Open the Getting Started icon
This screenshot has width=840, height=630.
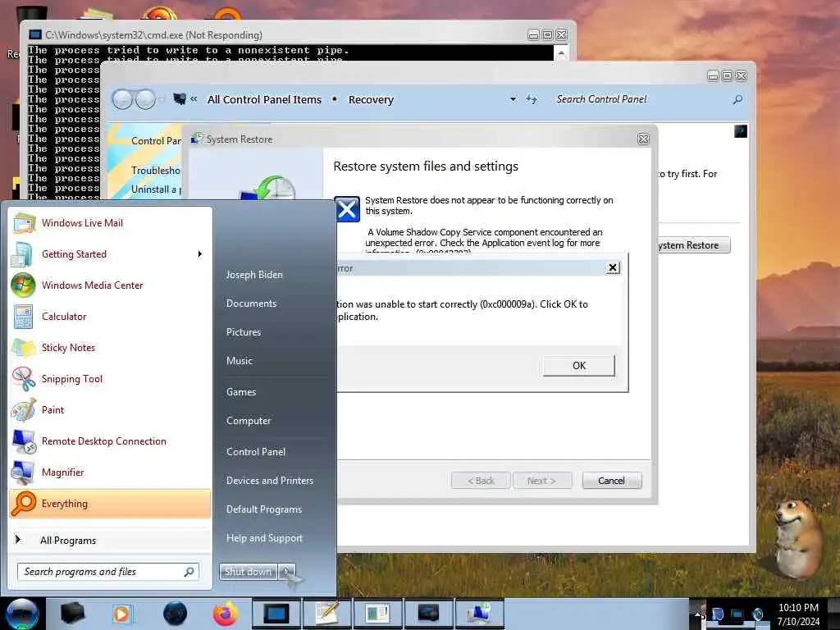tap(22, 254)
